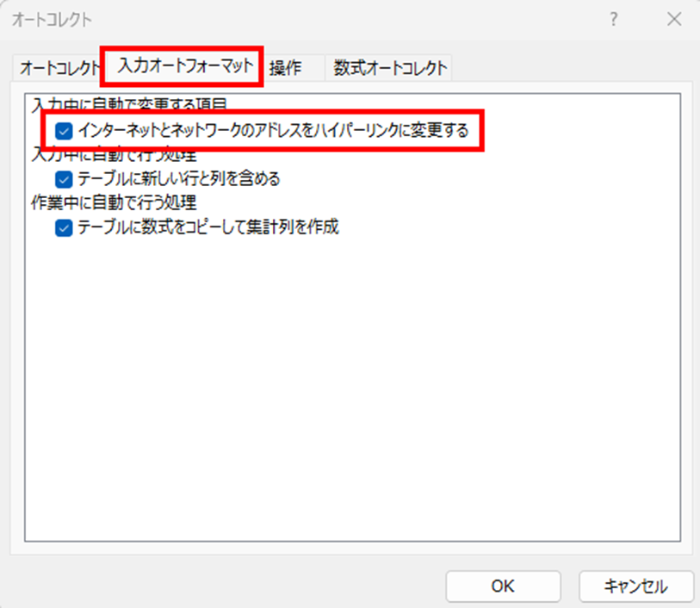Viewport: 700px width, 608px height.
Task: Uncheck the hyperlink conversion checkbox
Action: 64,131
